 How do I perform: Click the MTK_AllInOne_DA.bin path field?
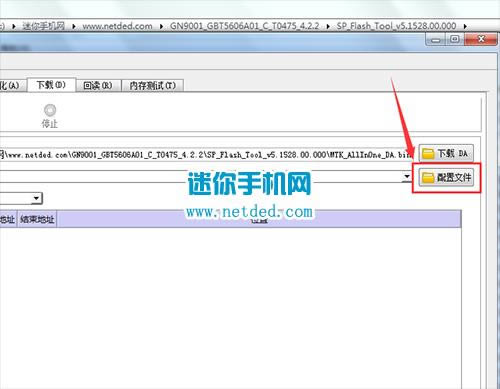coord(206,155)
